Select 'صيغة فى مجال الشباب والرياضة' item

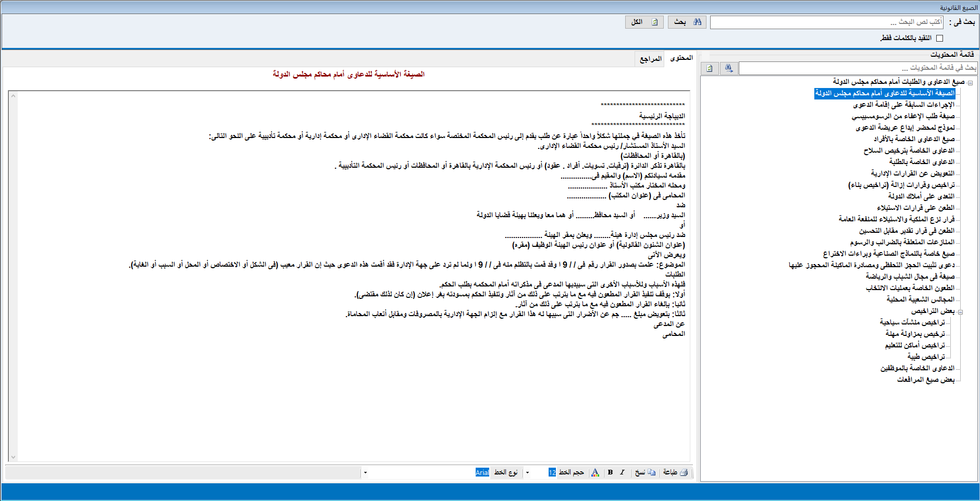click(910, 277)
